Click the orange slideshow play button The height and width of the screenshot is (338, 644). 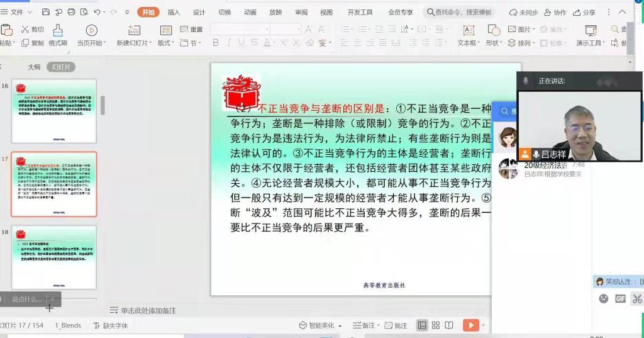click(x=470, y=325)
